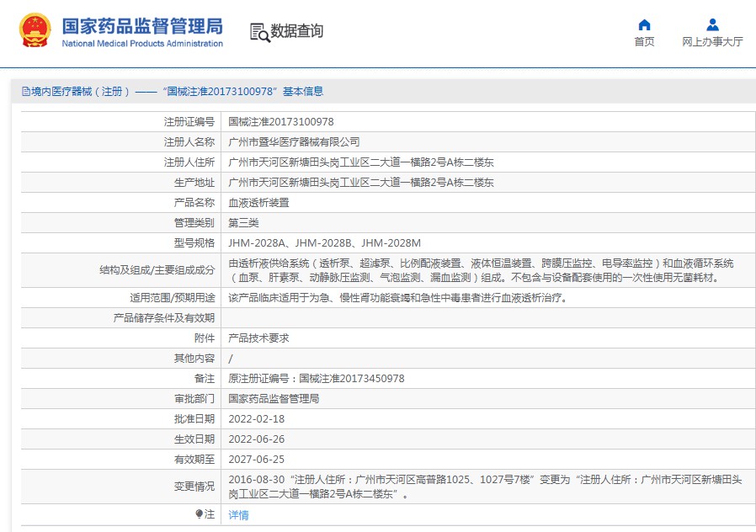Select expiry date 2027-06-25
Viewport: 756px width, 532px height.
coord(257,460)
